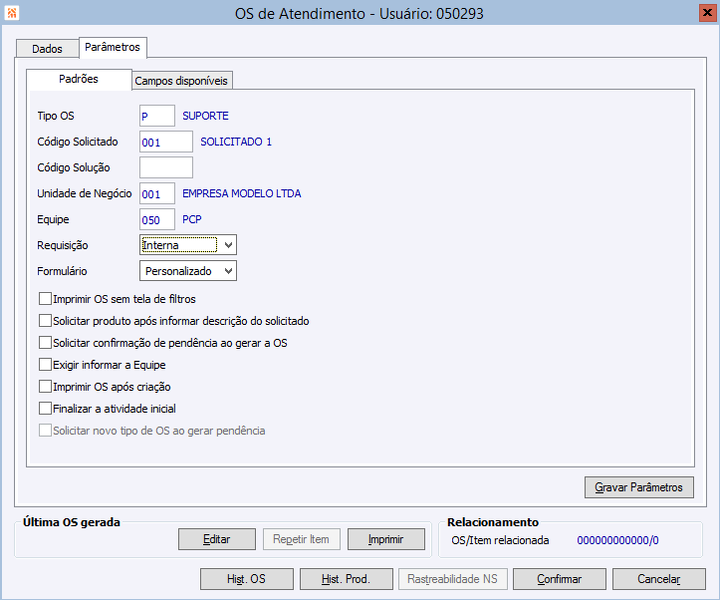This screenshot has width=720, height=600.
Task: Click the Imprimir button
Action: [x=386, y=539]
